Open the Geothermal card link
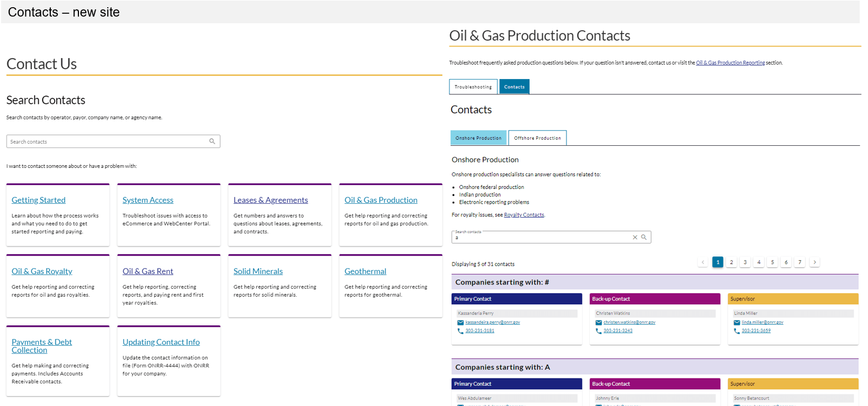This screenshot has height=406, width=868. (x=366, y=271)
